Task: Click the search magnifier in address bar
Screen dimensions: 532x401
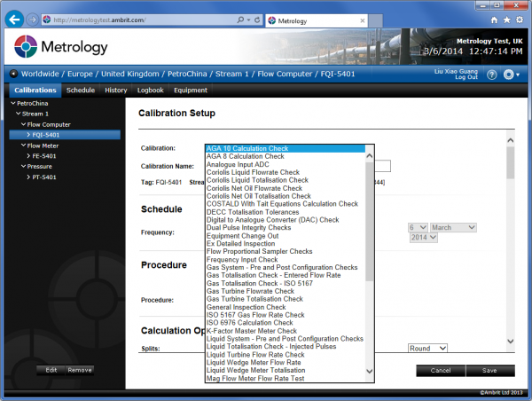Action: 240,20
